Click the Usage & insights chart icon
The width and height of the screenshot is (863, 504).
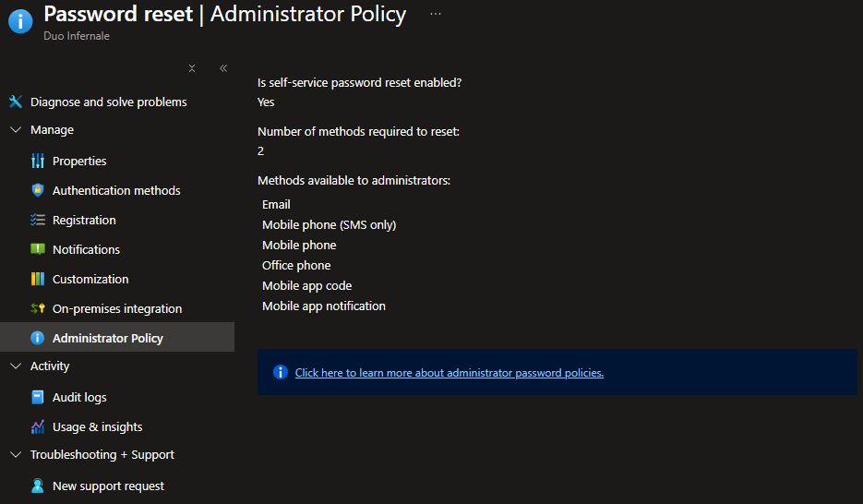pyautogui.click(x=38, y=426)
